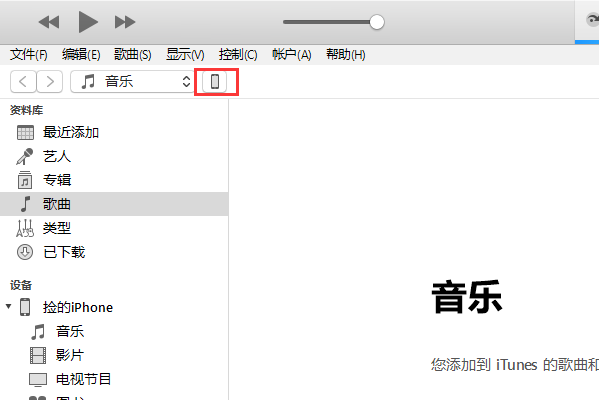Click the film strip icon beside 影片
This screenshot has height=400, width=599.
(38, 355)
